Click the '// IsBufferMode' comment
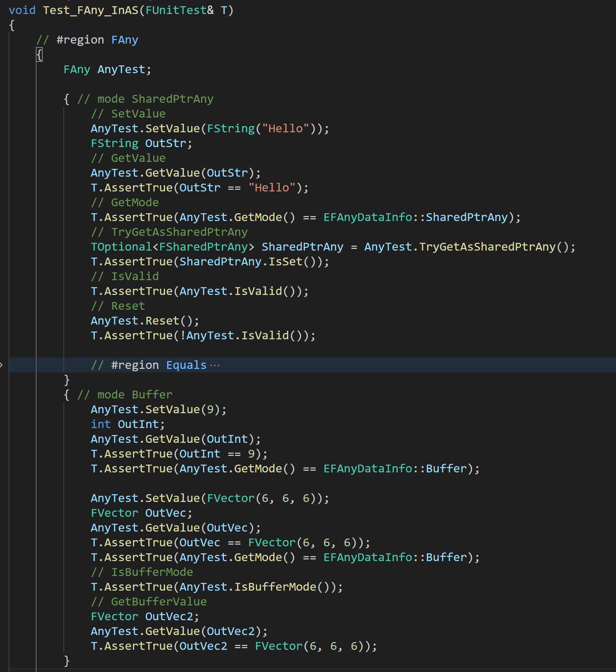616x672 pixels. 142,572
